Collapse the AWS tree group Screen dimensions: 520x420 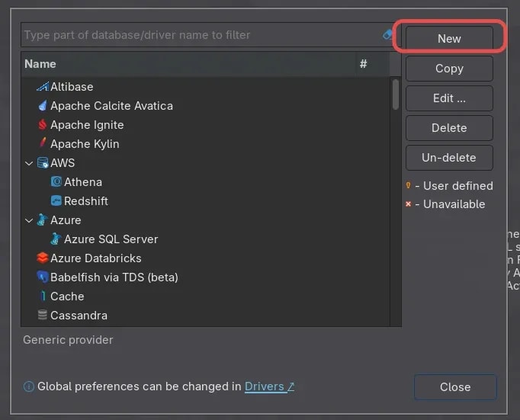click(29, 163)
